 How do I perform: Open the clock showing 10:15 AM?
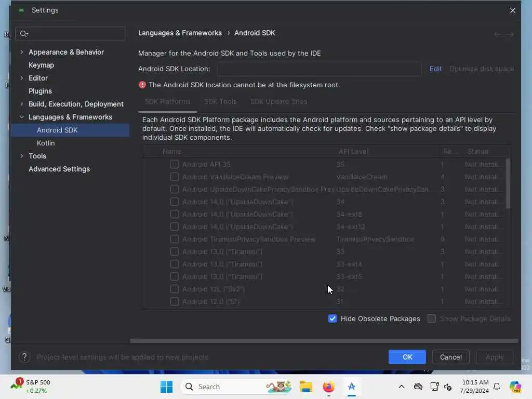[475, 387]
